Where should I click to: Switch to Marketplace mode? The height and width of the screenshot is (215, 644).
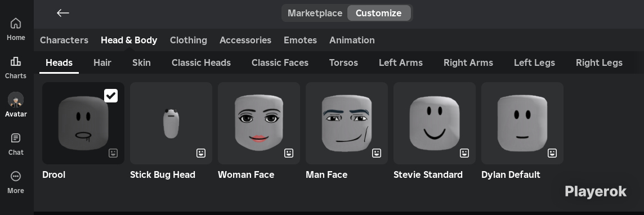[x=315, y=13]
